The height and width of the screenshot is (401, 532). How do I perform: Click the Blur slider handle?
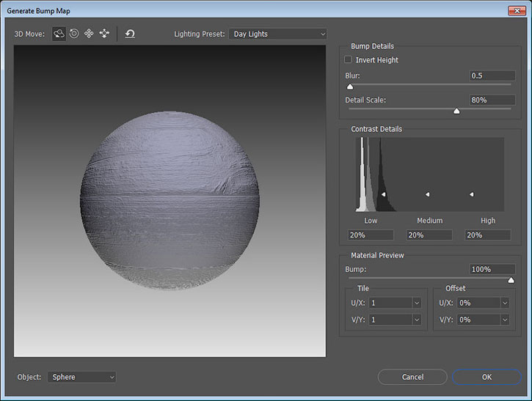tap(350, 87)
